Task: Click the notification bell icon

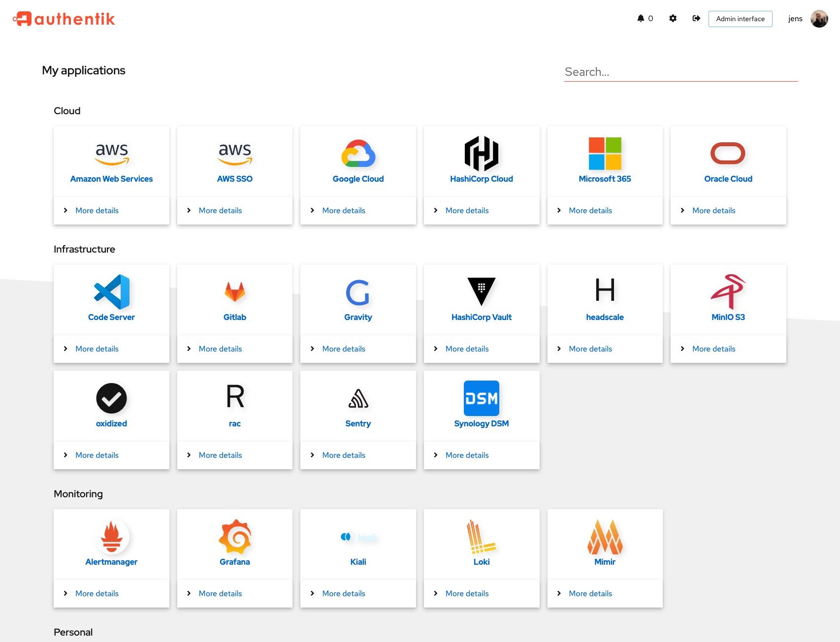Action: 641,18
